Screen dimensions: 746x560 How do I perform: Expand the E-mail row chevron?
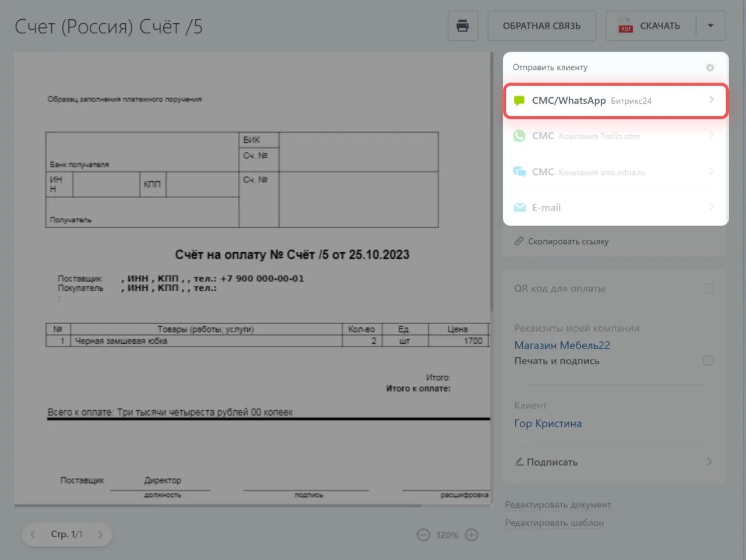tap(711, 207)
